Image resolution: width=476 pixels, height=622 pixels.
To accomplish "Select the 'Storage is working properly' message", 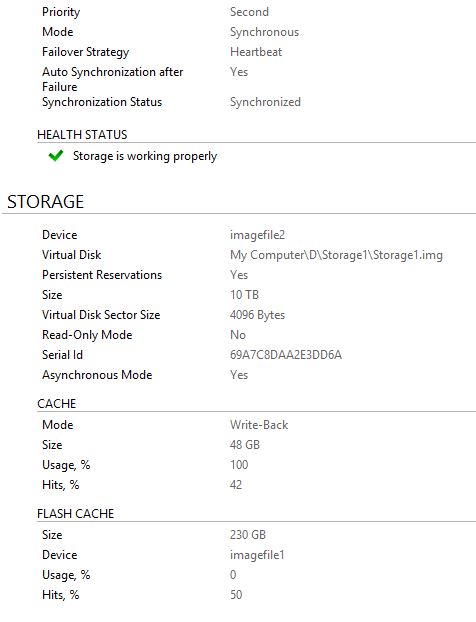I will point(145,156).
